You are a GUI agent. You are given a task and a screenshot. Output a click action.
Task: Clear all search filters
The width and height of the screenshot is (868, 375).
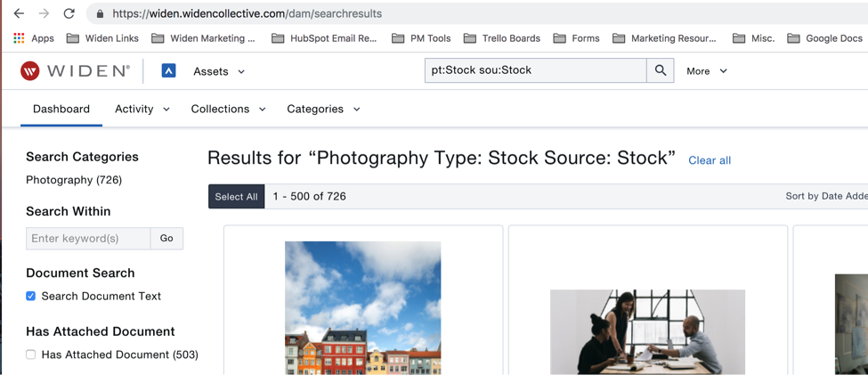pos(710,160)
